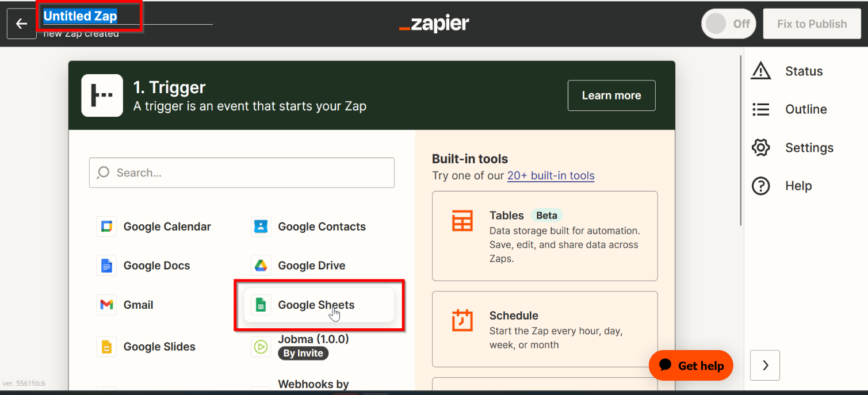The height and width of the screenshot is (395, 868).
Task: Choose Jobma (1.0.0) app label
Action: 313,339
